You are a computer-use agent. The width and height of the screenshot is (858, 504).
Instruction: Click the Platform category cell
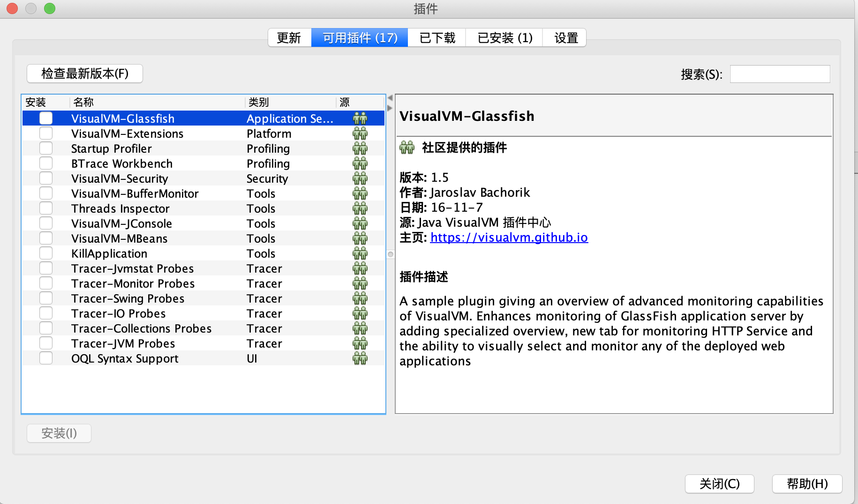[x=269, y=133]
